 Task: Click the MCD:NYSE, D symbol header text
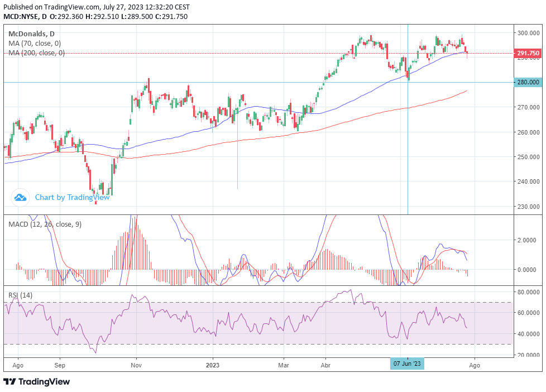(x=25, y=16)
